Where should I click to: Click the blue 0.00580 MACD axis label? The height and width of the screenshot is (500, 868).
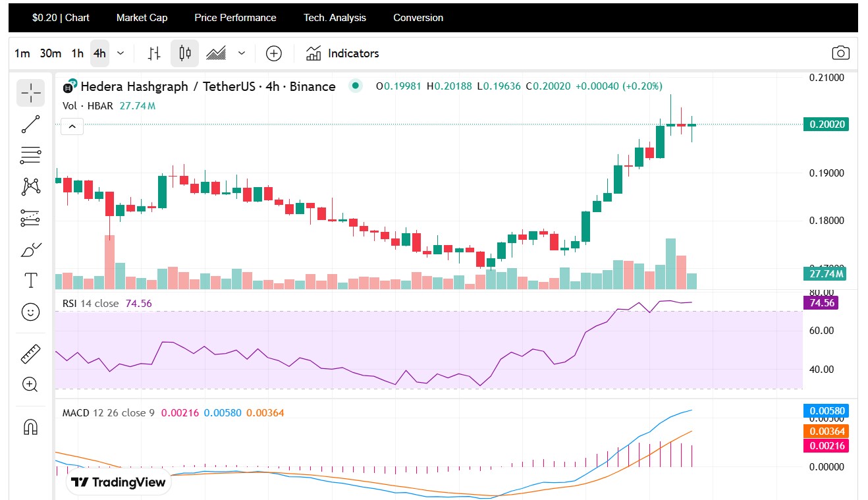826,411
